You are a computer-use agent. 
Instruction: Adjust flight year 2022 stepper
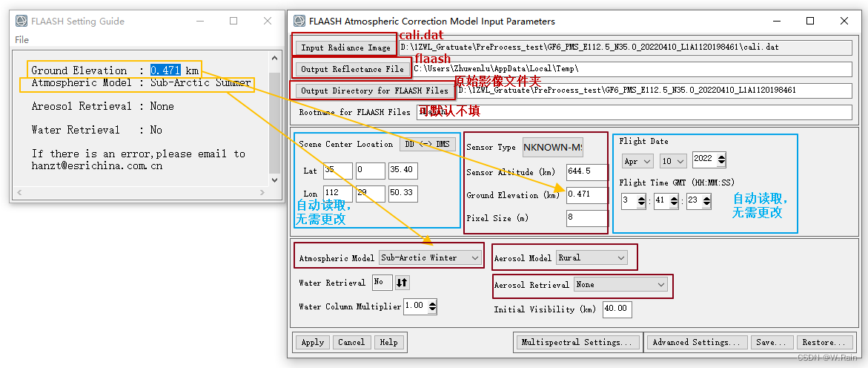click(720, 160)
